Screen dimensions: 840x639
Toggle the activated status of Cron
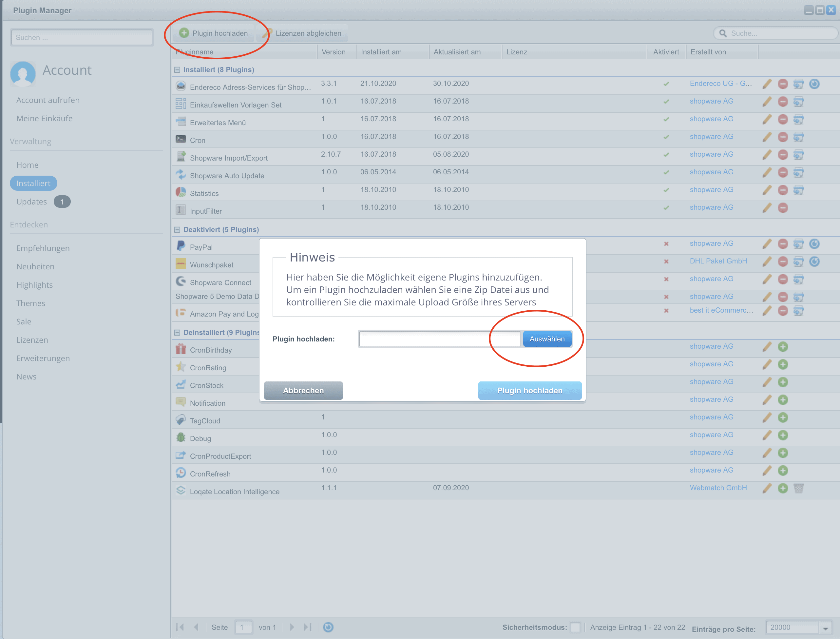point(666,137)
